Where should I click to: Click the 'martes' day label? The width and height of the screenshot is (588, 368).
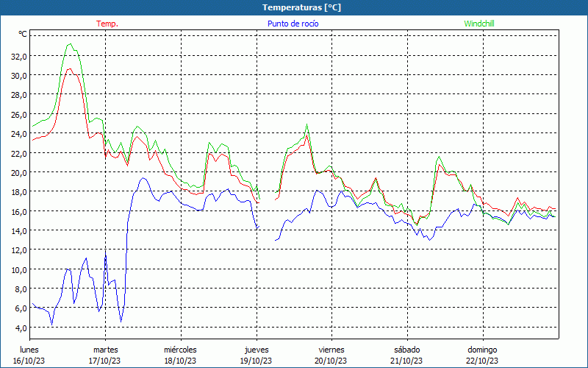(106, 350)
